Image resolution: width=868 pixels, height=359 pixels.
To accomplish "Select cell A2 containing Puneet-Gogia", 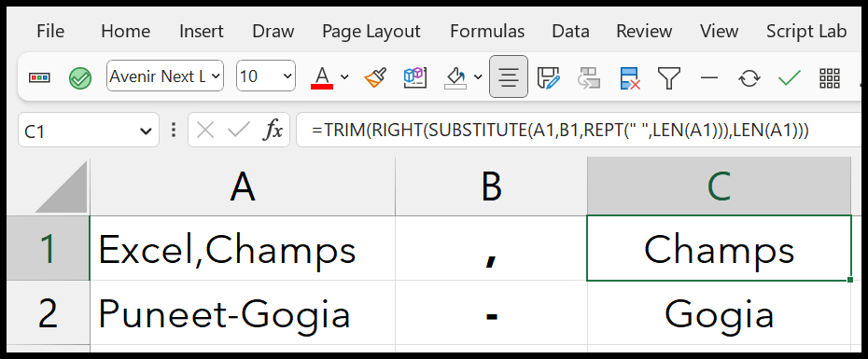I will (243, 313).
